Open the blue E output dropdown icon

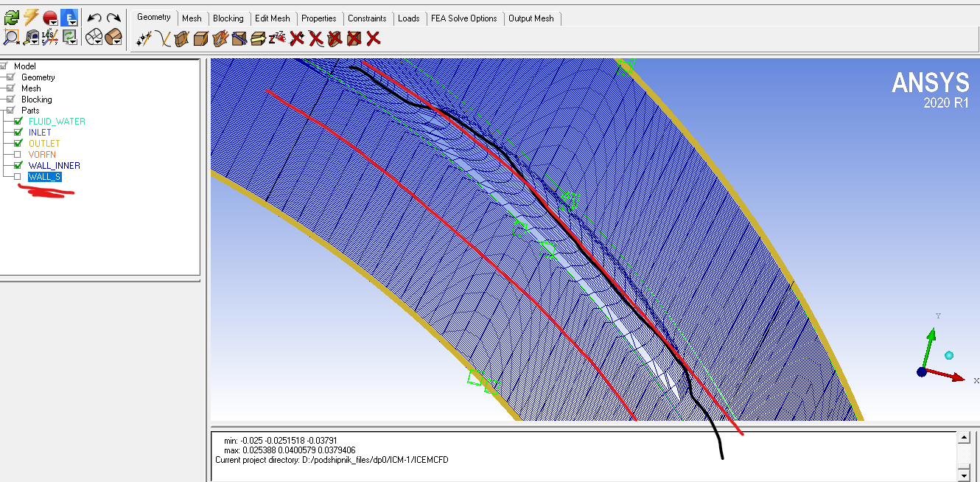(69, 17)
